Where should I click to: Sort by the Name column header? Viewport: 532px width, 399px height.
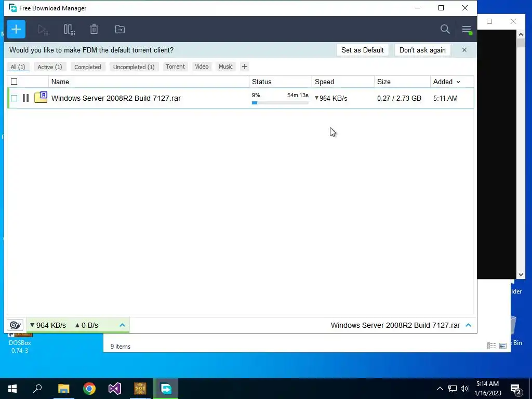[x=149, y=82]
